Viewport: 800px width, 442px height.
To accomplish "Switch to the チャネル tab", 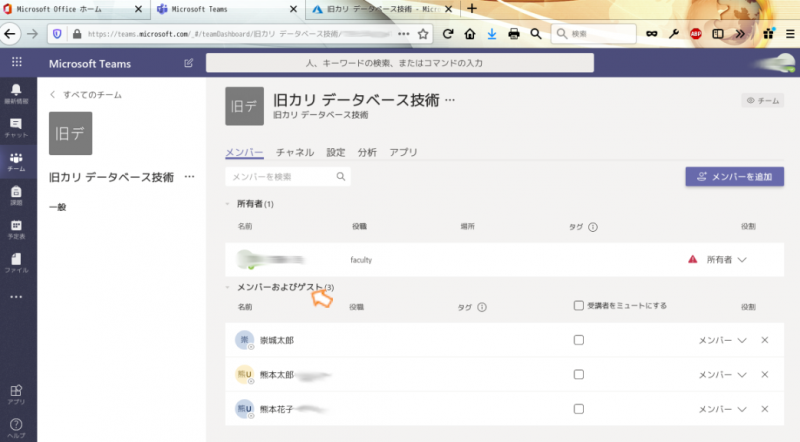I will (x=295, y=153).
